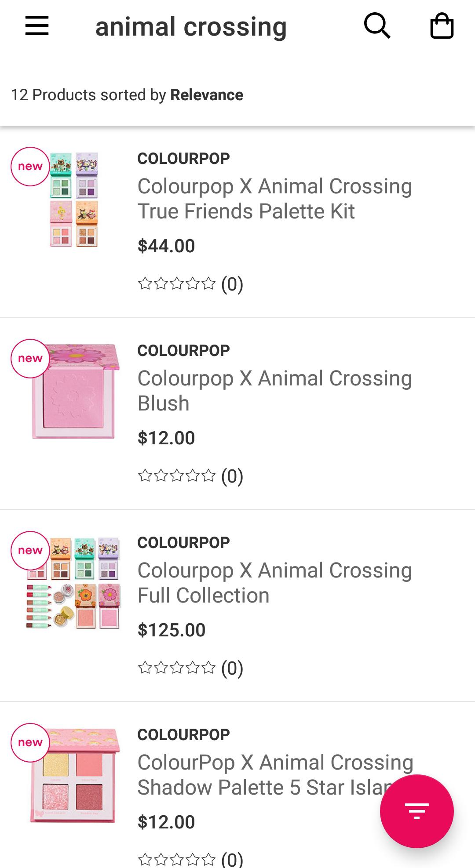Click the 'new' badge on Animal Crossing Blush
The height and width of the screenshot is (868, 475).
pyautogui.click(x=29, y=358)
